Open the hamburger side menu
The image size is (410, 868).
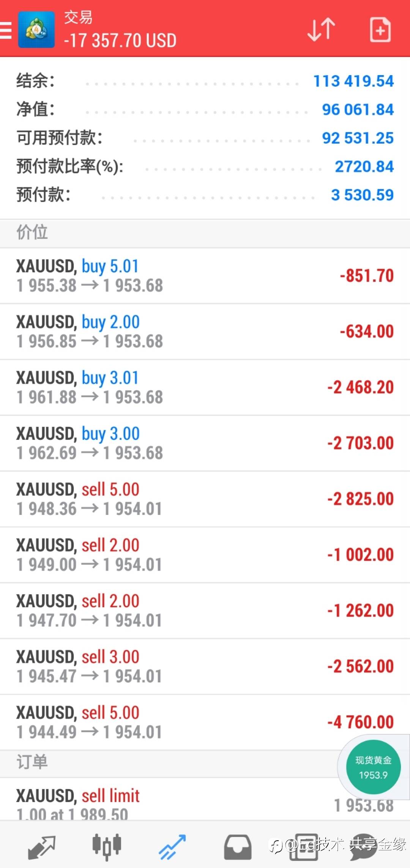pyautogui.click(x=6, y=30)
